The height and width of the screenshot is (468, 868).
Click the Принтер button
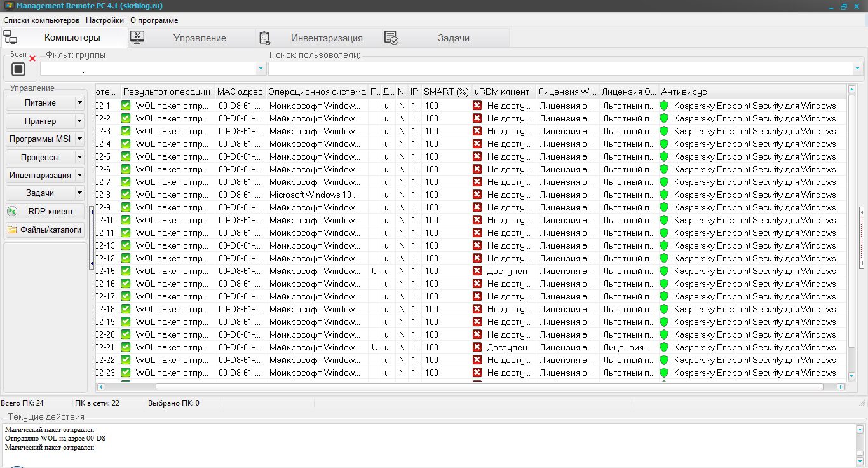click(40, 121)
